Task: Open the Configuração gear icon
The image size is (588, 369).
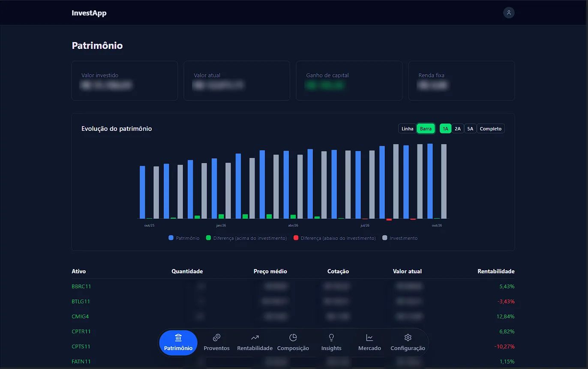Action: tap(408, 337)
